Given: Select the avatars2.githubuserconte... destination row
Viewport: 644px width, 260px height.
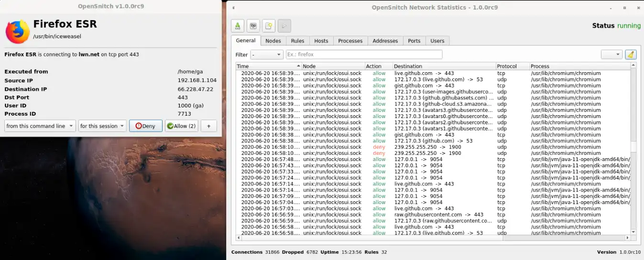Looking at the screenshot, I should click(434, 122).
